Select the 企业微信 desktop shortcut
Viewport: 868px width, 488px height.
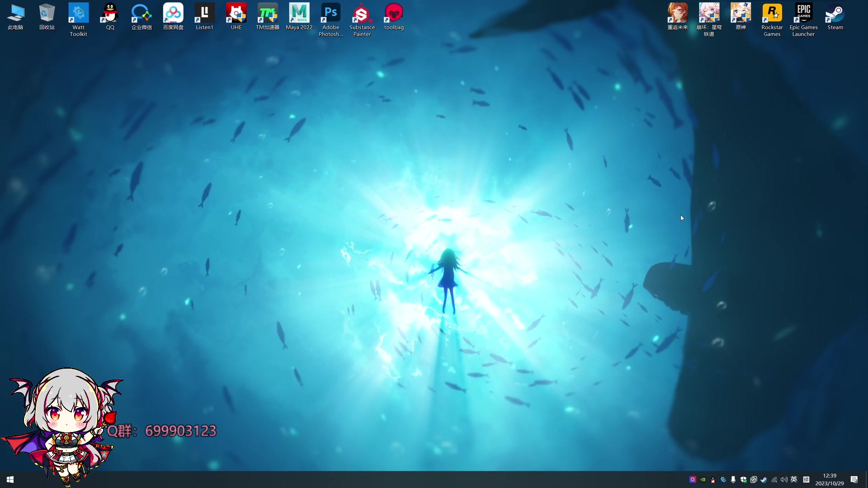pyautogui.click(x=142, y=17)
